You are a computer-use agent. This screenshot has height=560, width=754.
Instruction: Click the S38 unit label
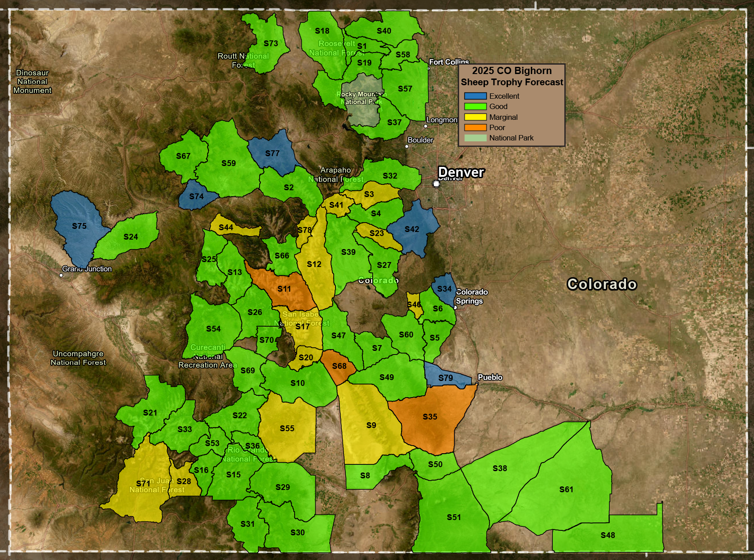(x=499, y=468)
